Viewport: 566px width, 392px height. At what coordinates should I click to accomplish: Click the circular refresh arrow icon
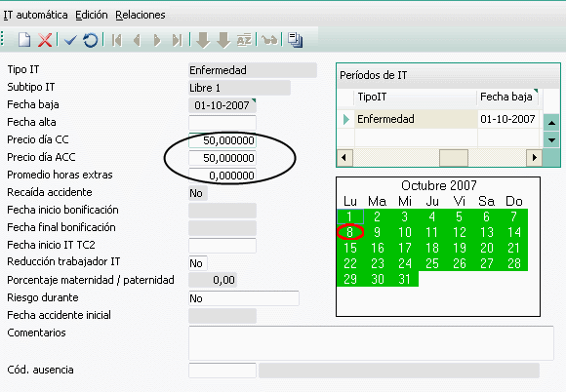(90, 40)
